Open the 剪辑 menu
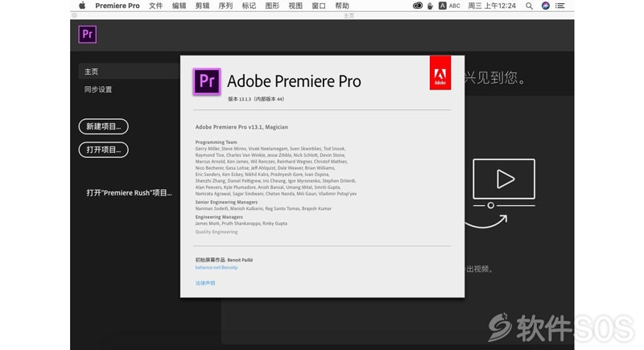This screenshot has width=644, height=350. [x=202, y=6]
